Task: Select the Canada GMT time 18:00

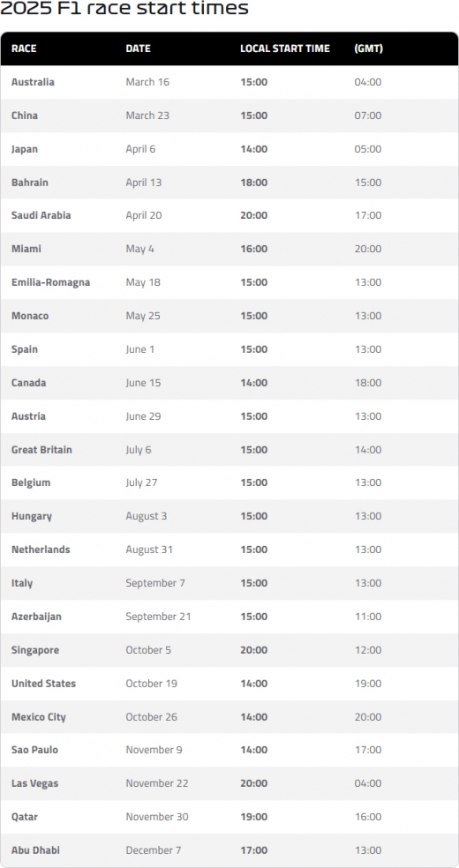Action: click(x=368, y=383)
